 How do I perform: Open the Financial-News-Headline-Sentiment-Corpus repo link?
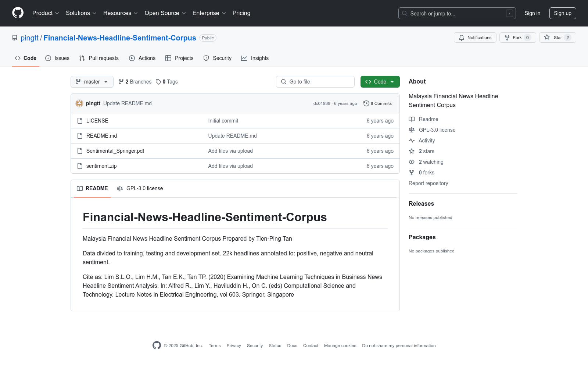coord(120,38)
